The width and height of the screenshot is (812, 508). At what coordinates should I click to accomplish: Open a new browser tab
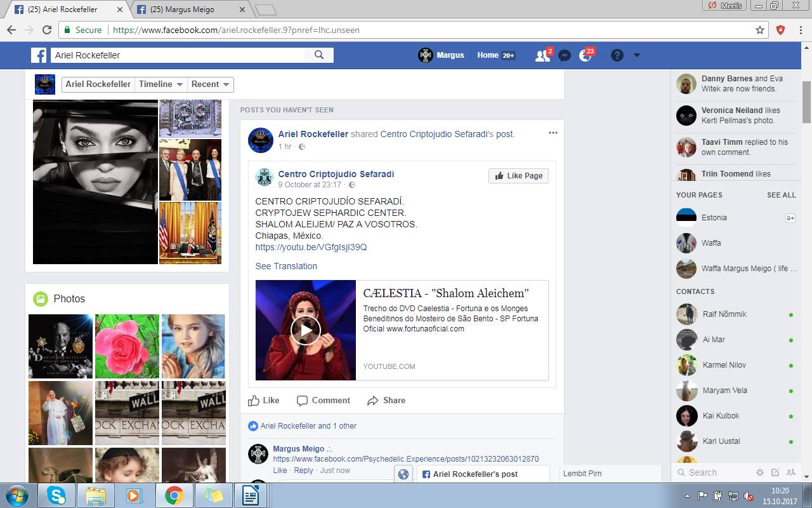point(265,10)
